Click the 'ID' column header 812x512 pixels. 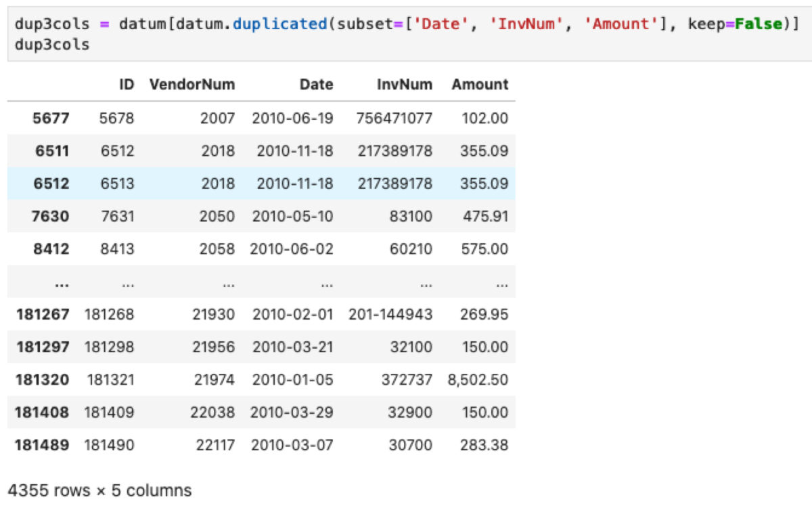click(126, 85)
